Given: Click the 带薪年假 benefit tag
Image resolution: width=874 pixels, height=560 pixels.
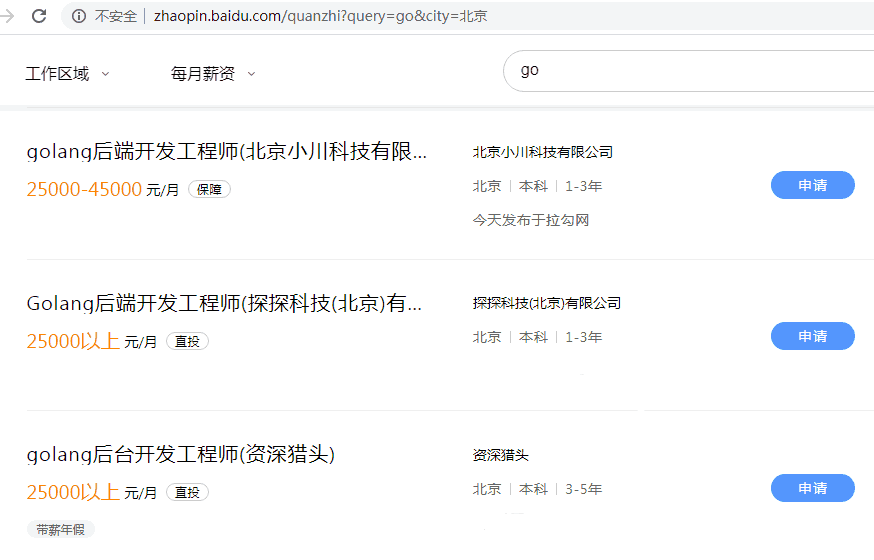Looking at the screenshot, I should [60, 529].
